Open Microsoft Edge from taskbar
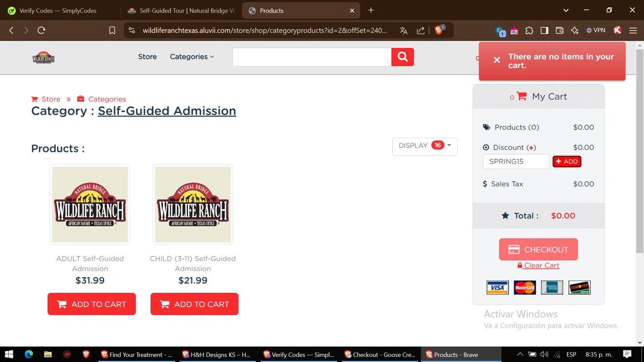The width and height of the screenshot is (644, 362). [29, 354]
